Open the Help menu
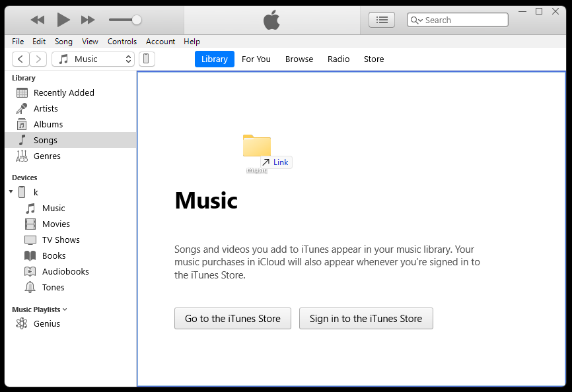This screenshot has width=572, height=392. pos(192,42)
